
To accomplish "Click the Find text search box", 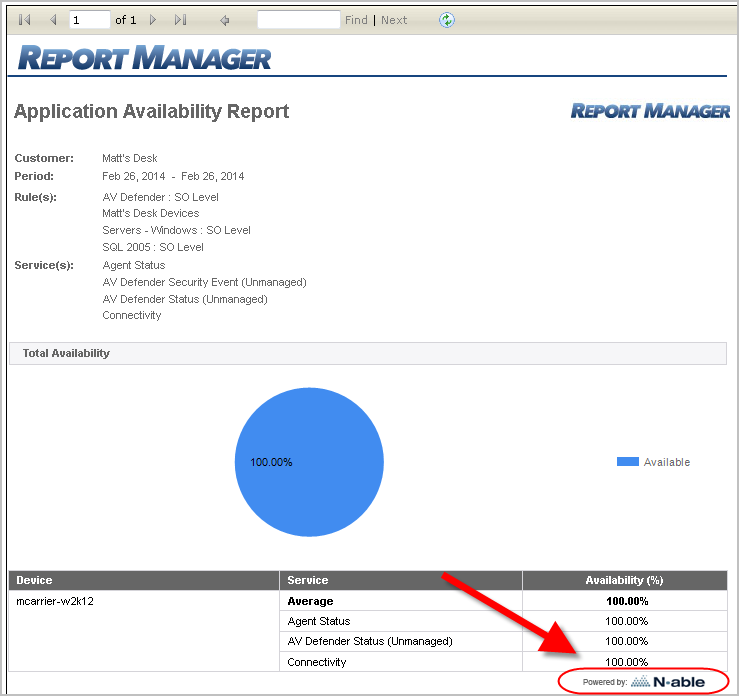I will click(298, 20).
